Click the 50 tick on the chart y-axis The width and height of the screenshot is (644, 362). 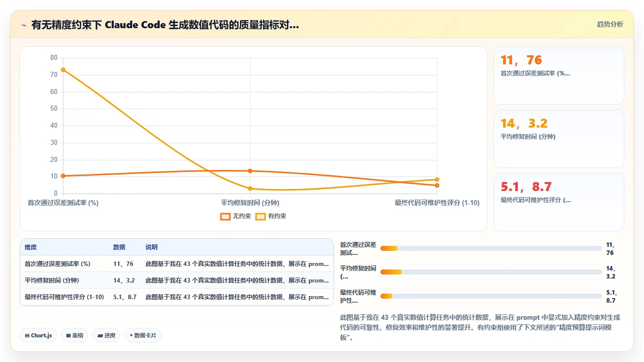(54, 109)
